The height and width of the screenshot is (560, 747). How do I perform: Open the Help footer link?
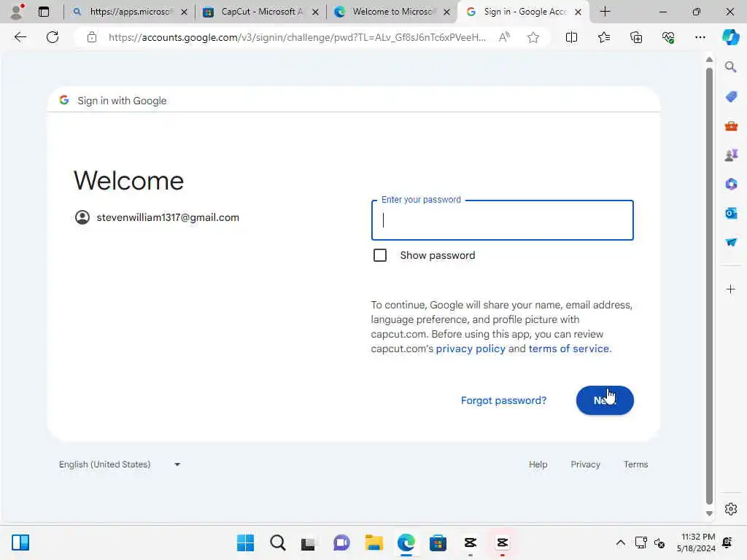(x=538, y=464)
